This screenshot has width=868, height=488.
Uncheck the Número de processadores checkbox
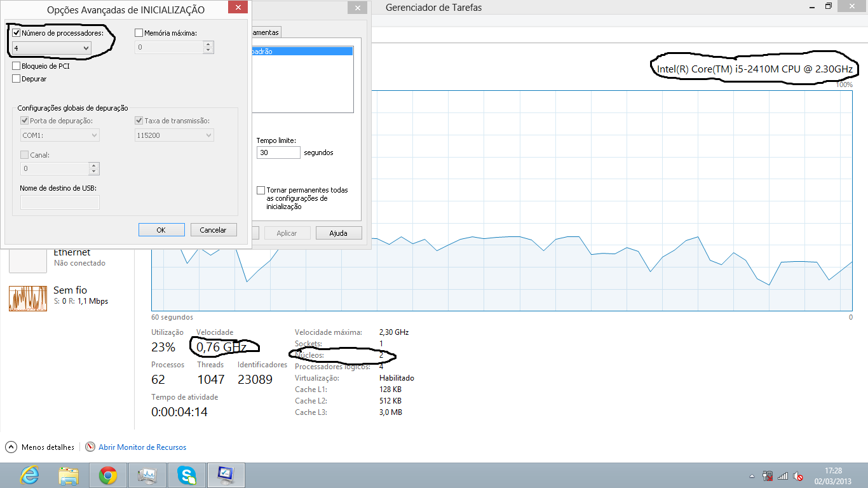pyautogui.click(x=17, y=33)
